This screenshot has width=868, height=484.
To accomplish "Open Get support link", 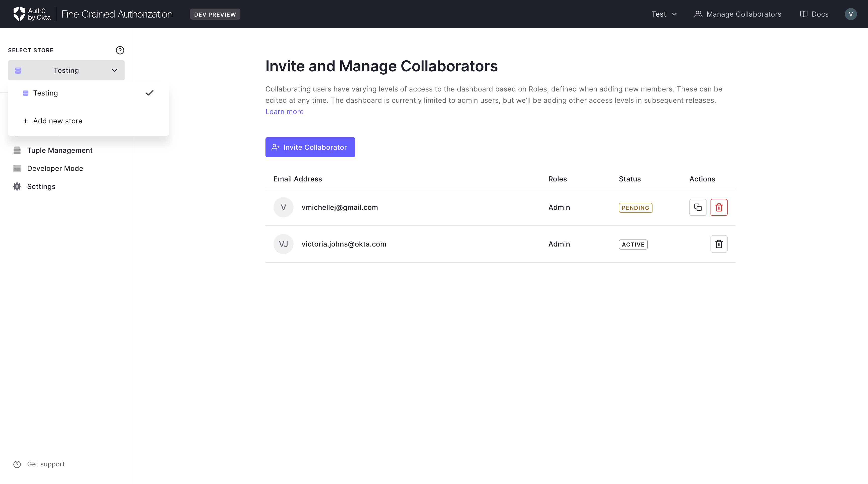I will [46, 464].
